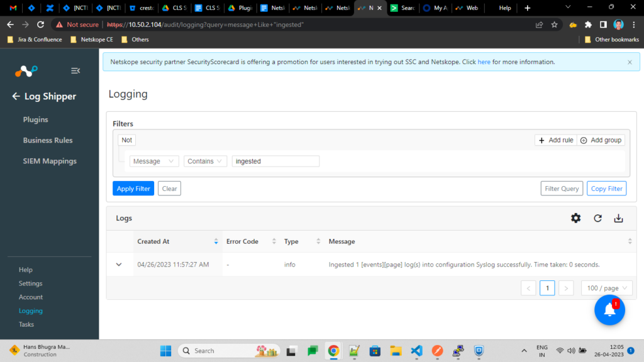Image resolution: width=644 pixels, height=362 pixels.
Task: Open Plugins in Log Shipper sidebar
Action: [x=35, y=119]
